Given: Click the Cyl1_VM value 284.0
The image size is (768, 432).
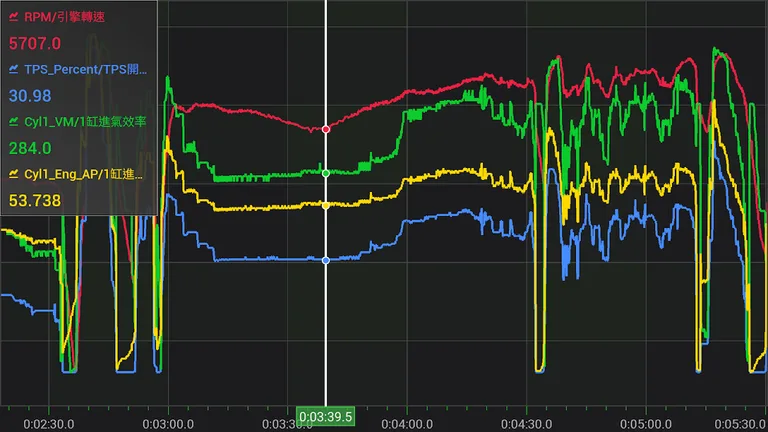Looking at the screenshot, I should click(30, 148).
